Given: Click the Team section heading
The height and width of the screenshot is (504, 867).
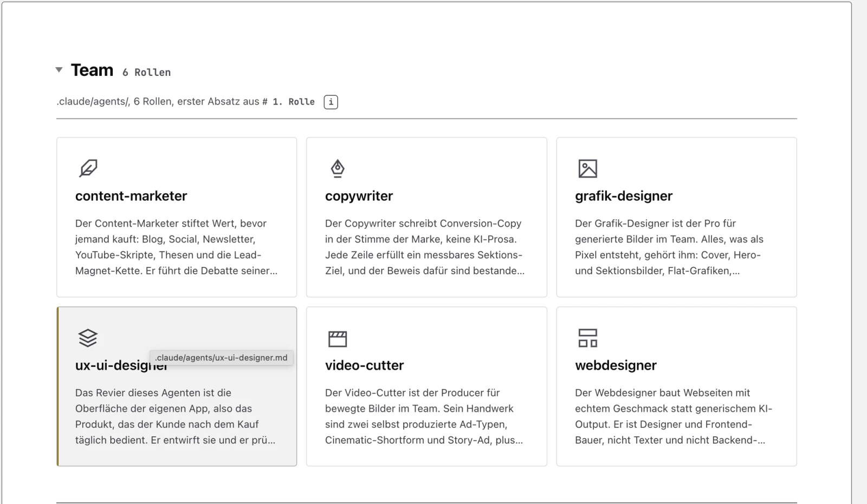Looking at the screenshot, I should tap(92, 70).
